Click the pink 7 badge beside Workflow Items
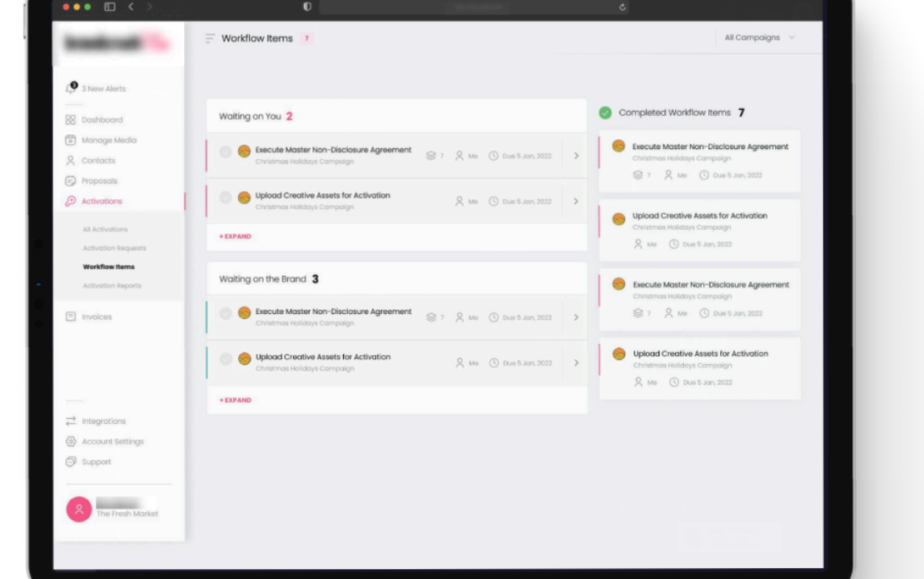924x579 pixels. (306, 38)
